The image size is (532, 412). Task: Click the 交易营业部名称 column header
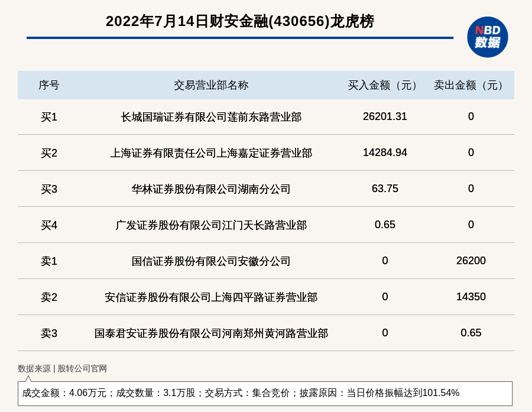coord(211,85)
